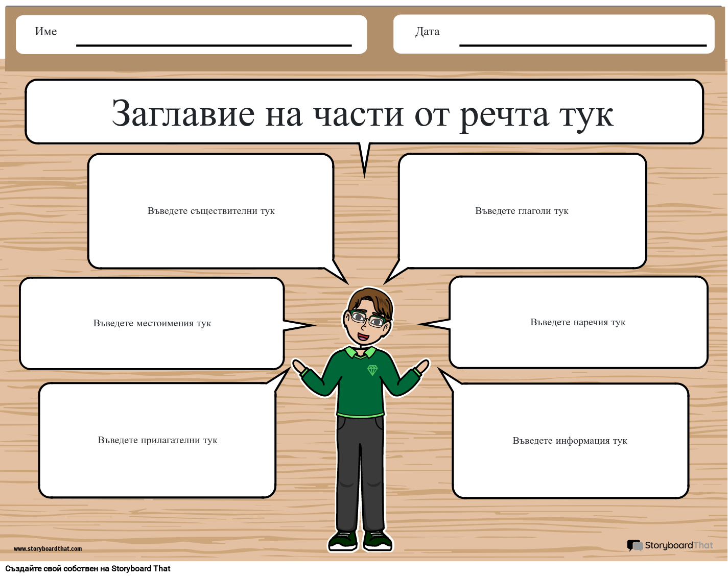Screen dimensions: 728x578
Task: Select the character's green diamond emblem
Action: pos(373,369)
